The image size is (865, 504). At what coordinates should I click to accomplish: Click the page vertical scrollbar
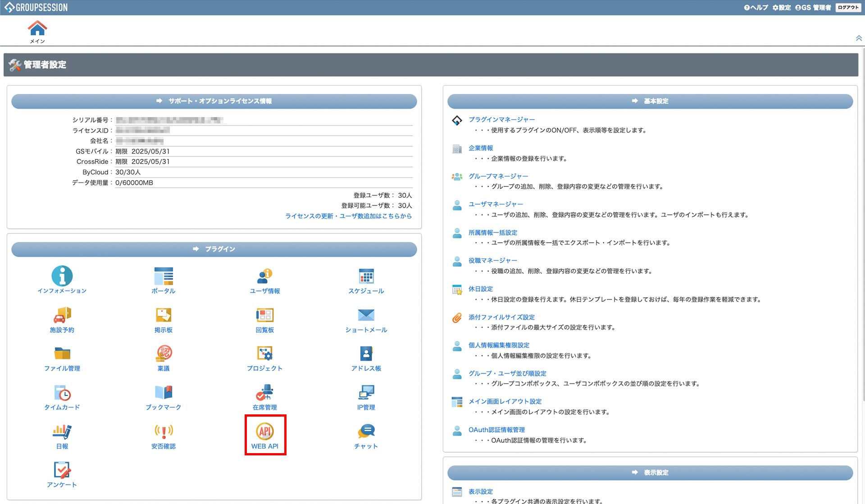[x=863, y=225]
